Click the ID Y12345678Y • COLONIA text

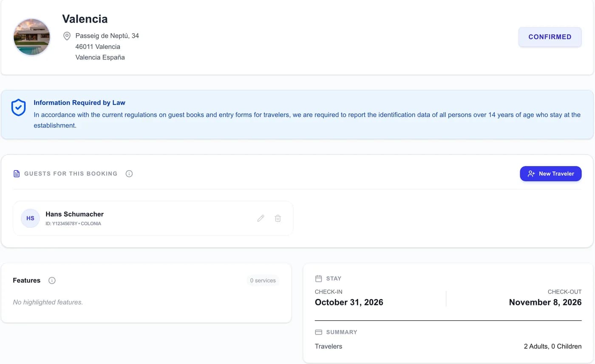click(74, 223)
